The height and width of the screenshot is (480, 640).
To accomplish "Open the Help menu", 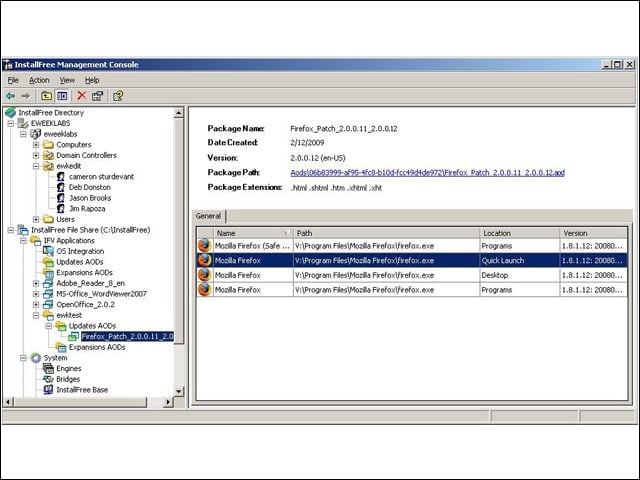I will pos(92,80).
